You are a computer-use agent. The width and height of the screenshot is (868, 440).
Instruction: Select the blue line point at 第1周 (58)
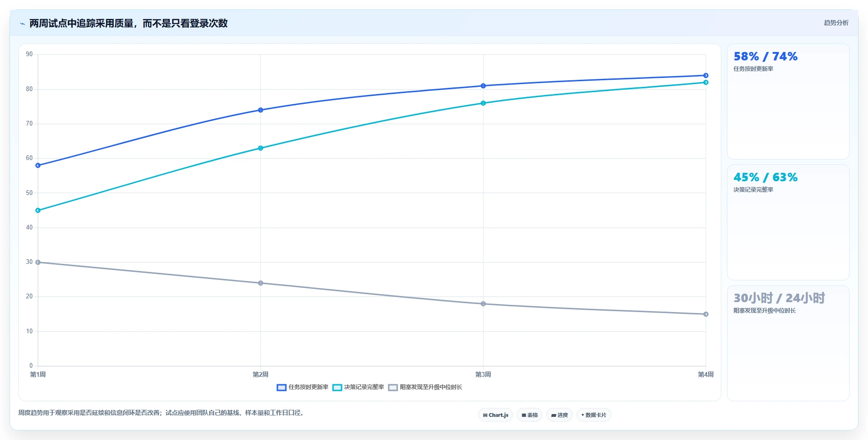[38, 166]
